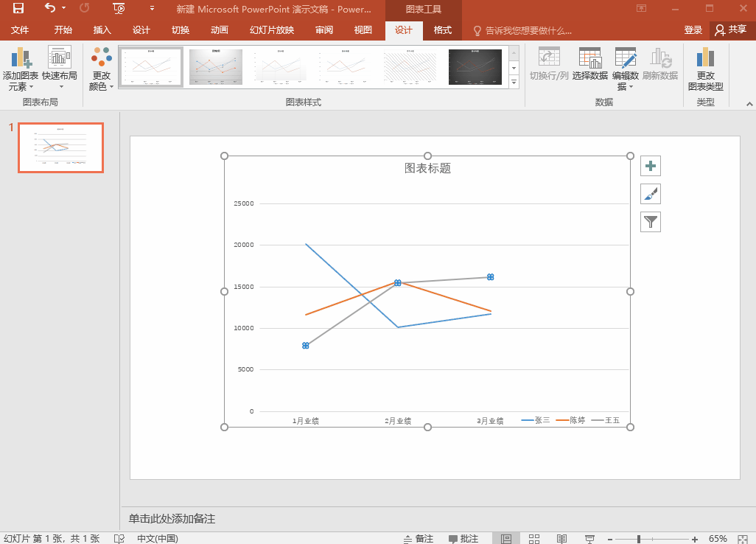Click the 共享 share button
The width and height of the screenshot is (756, 544).
click(x=731, y=30)
